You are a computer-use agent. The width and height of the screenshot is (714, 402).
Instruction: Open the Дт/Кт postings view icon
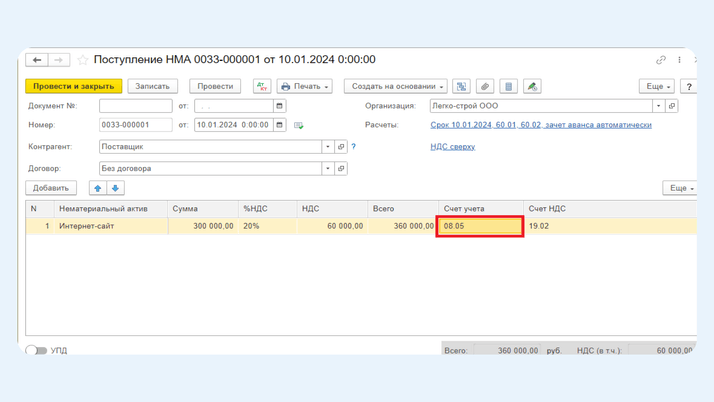coord(262,87)
